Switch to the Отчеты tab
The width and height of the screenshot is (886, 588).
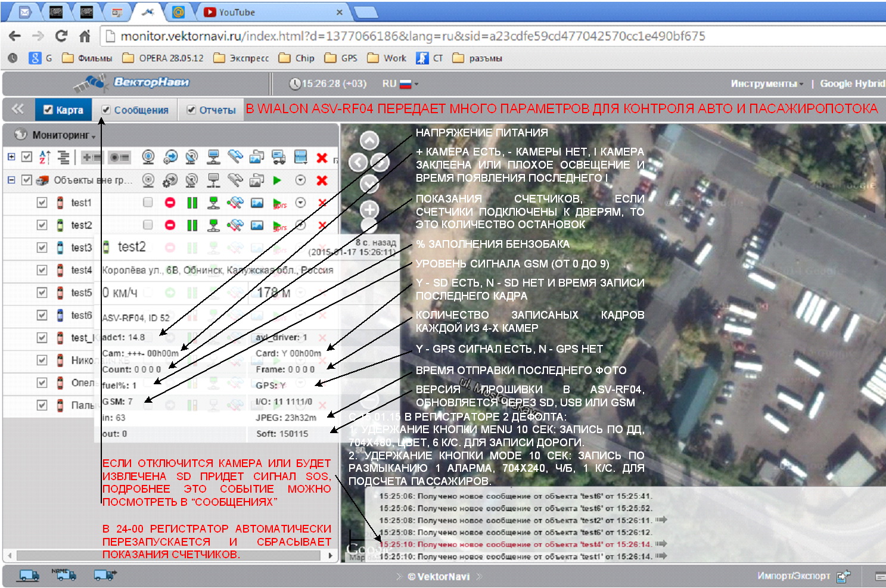(212, 110)
